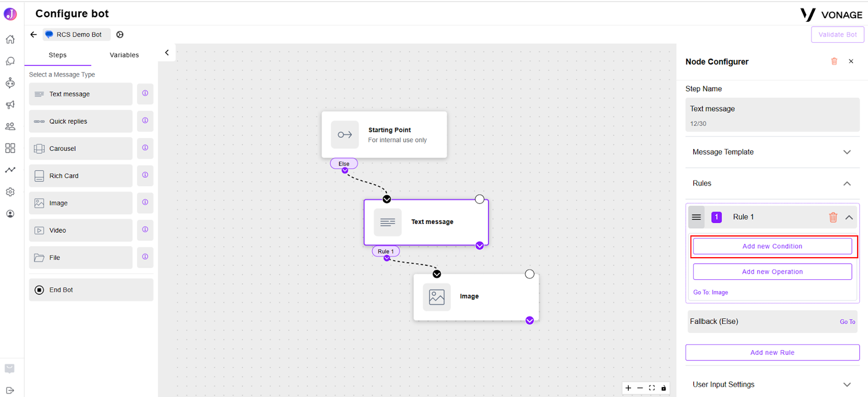Click Rule 1 label under Text message node
Image resolution: width=868 pixels, height=397 pixels.
click(386, 252)
